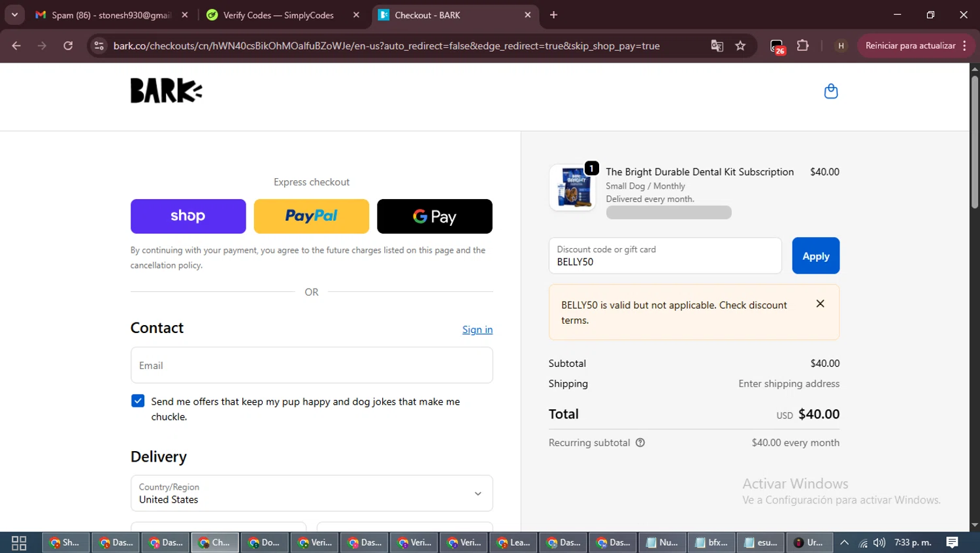Click the browser forward arrow
This screenshot has width=980, height=553.
pyautogui.click(x=42, y=46)
